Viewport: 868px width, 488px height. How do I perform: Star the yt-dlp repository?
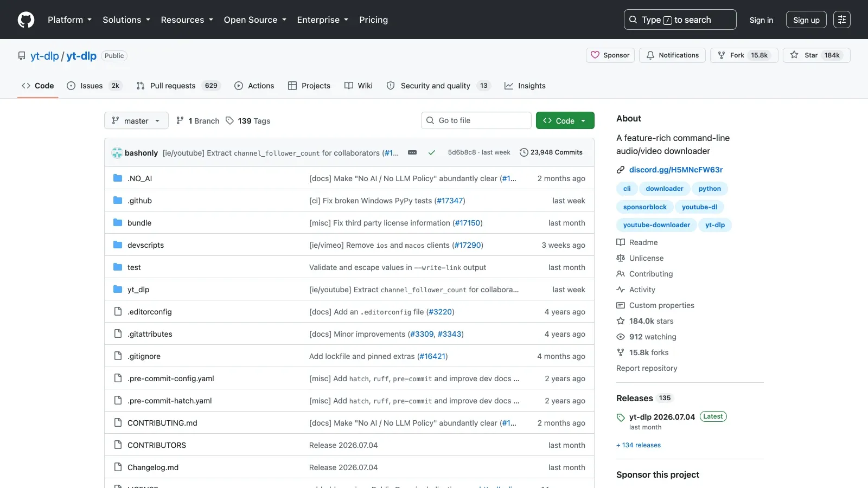point(816,55)
